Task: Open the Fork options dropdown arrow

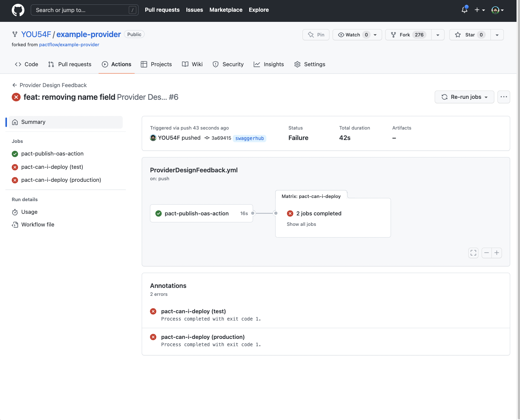Action: point(438,35)
